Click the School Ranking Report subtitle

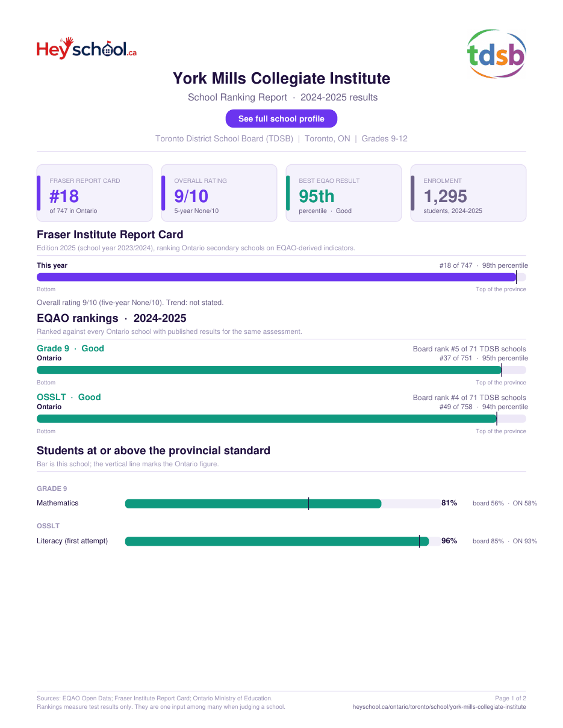(282, 97)
